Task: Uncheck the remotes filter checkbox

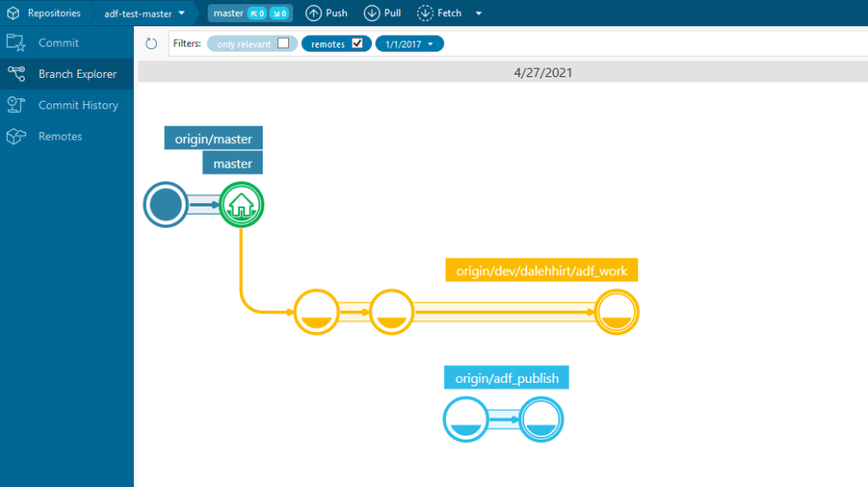Action: pyautogui.click(x=357, y=44)
